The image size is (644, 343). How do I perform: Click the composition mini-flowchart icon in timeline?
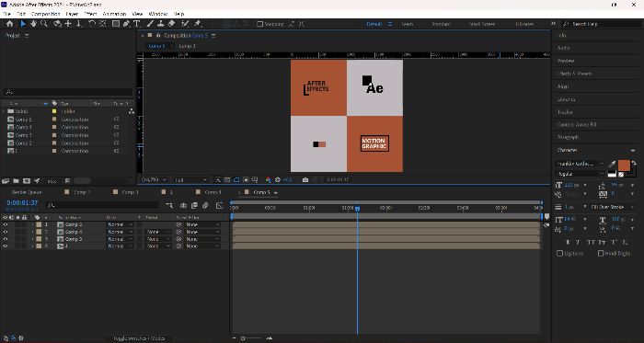pyautogui.click(x=168, y=205)
